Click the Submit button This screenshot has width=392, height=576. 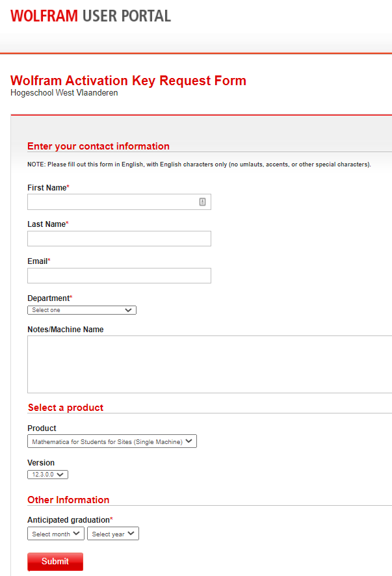click(x=55, y=561)
